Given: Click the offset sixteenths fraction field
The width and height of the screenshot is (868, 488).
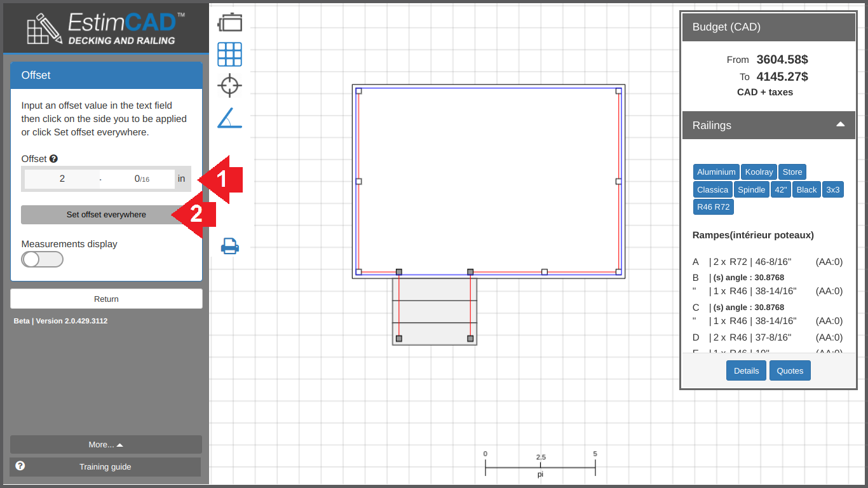Looking at the screenshot, I should click(x=139, y=179).
